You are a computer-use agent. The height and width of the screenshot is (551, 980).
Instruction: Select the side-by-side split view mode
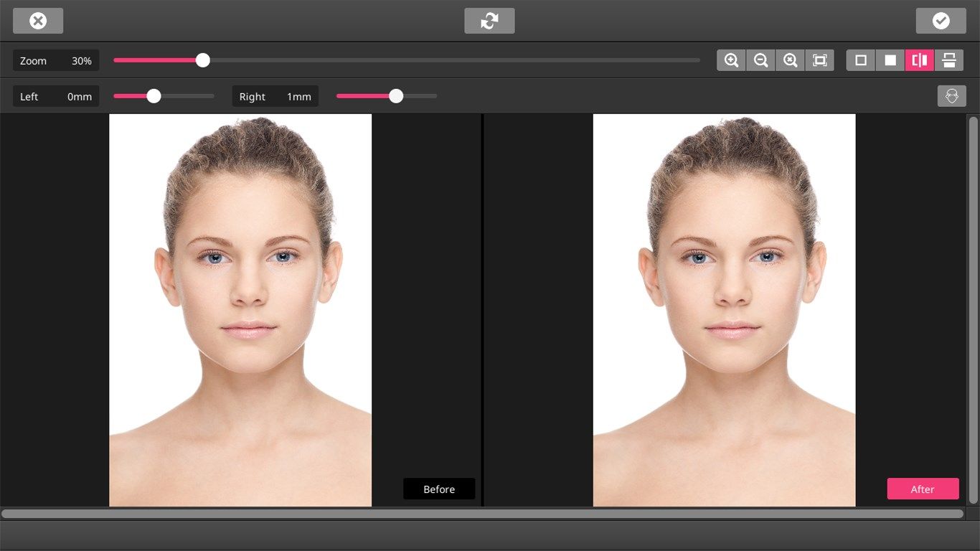point(920,60)
